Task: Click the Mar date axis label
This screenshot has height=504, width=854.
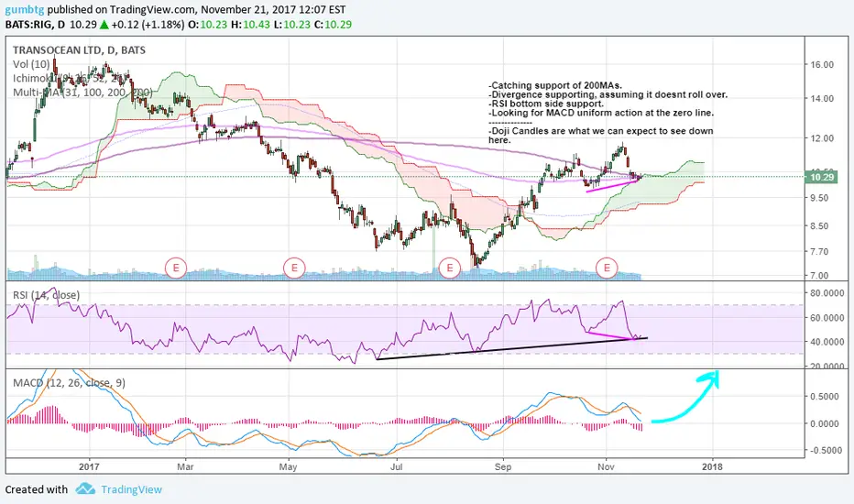Action: [x=186, y=466]
